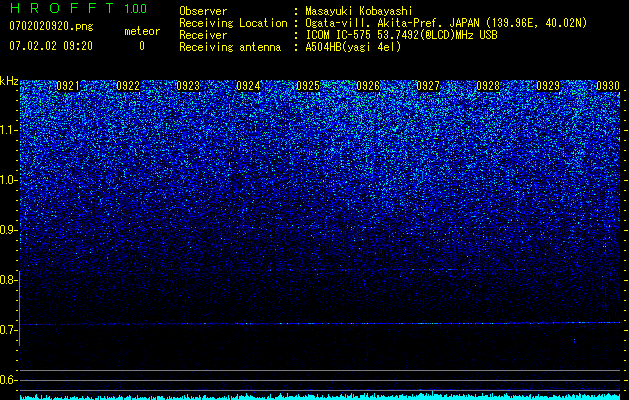Image resolution: width=629 pixels, height=400 pixels.
Task: Click the Receiver label
Action: [x=203, y=35]
